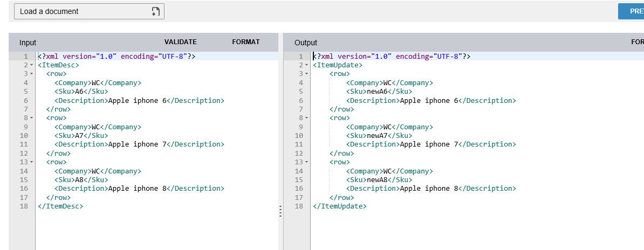The height and width of the screenshot is (250, 644).
Task: Click the blue button at top right
Action: point(631,11)
